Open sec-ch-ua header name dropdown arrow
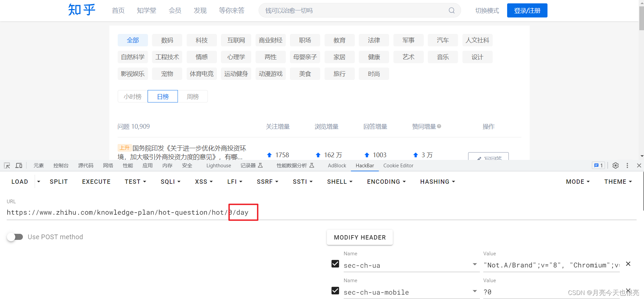 click(x=475, y=264)
